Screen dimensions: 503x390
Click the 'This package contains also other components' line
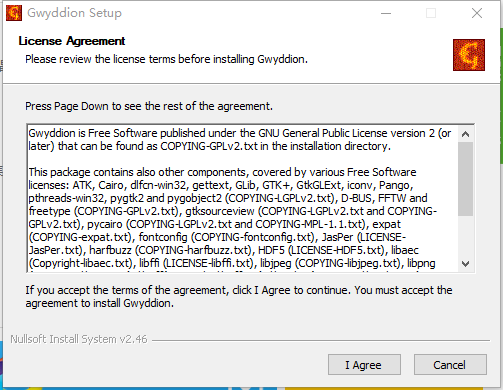coord(222,172)
